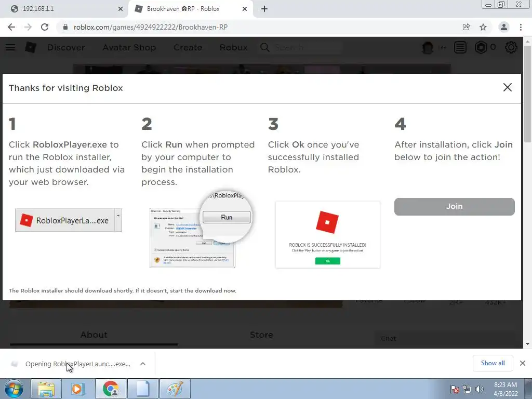Close the downloads bar
The image size is (532, 399).
click(523, 363)
